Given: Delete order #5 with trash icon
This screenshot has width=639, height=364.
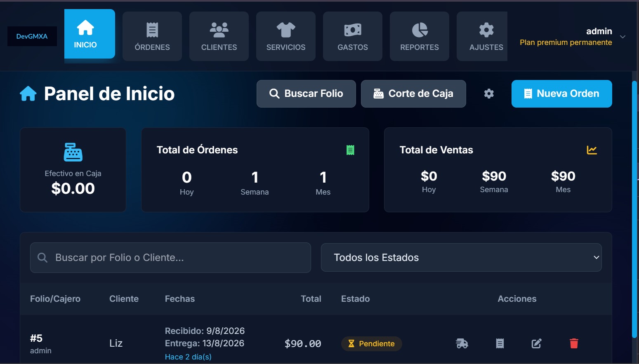Looking at the screenshot, I should 574,343.
